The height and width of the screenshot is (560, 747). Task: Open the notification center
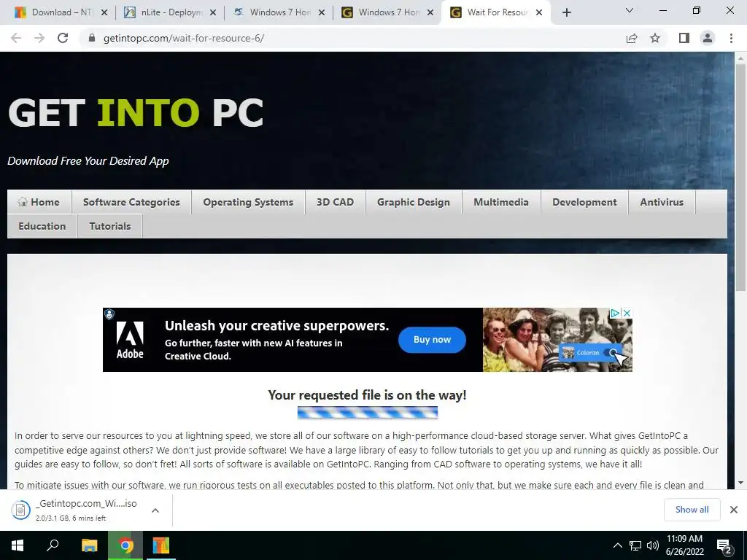[x=725, y=545]
